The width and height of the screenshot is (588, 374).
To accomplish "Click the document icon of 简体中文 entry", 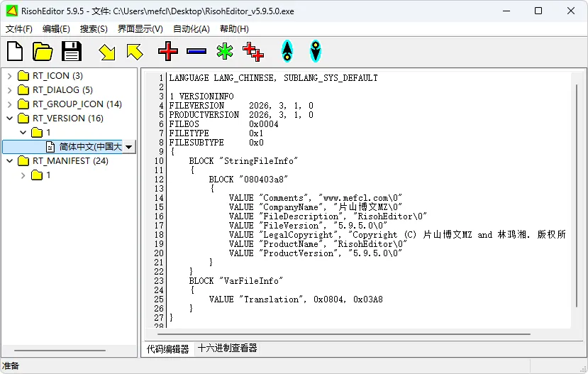I will [x=50, y=147].
